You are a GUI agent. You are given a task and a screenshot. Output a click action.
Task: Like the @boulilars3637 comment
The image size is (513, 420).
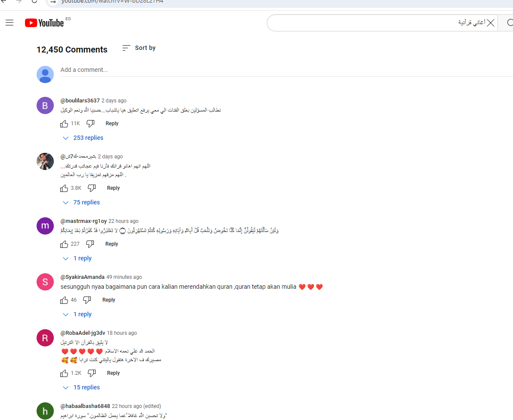[64, 124]
